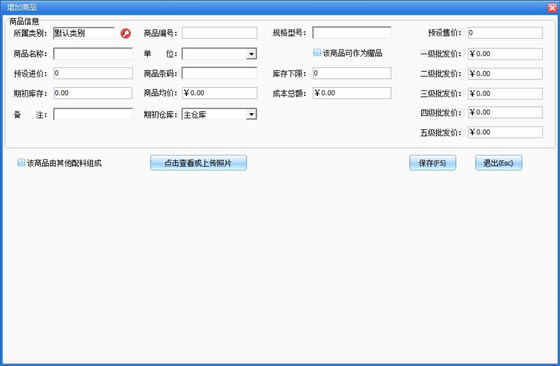
Task: Expand the 期初仓库 warehouse dropdown
Action: click(251, 114)
